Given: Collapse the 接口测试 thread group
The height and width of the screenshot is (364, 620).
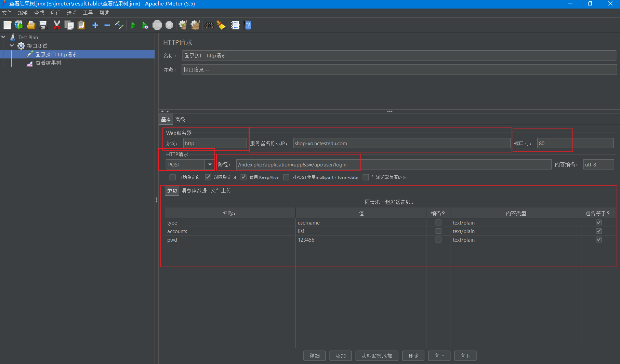Looking at the screenshot, I should (12, 45).
